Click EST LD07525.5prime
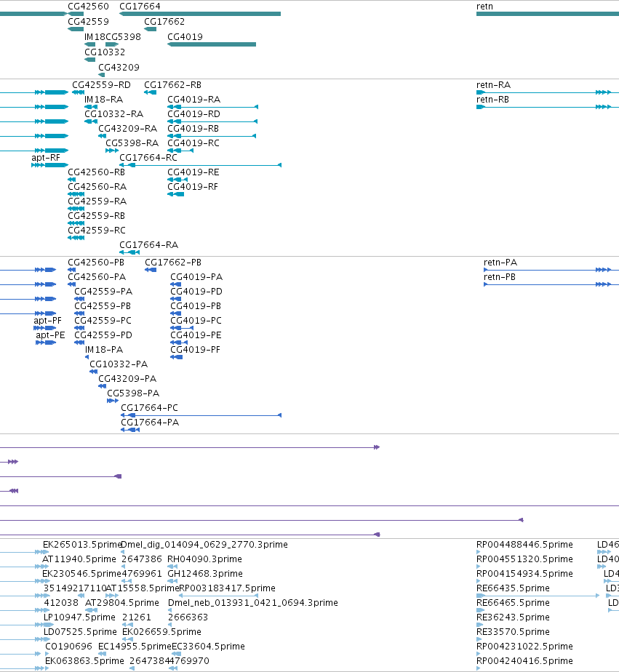 pos(80,632)
